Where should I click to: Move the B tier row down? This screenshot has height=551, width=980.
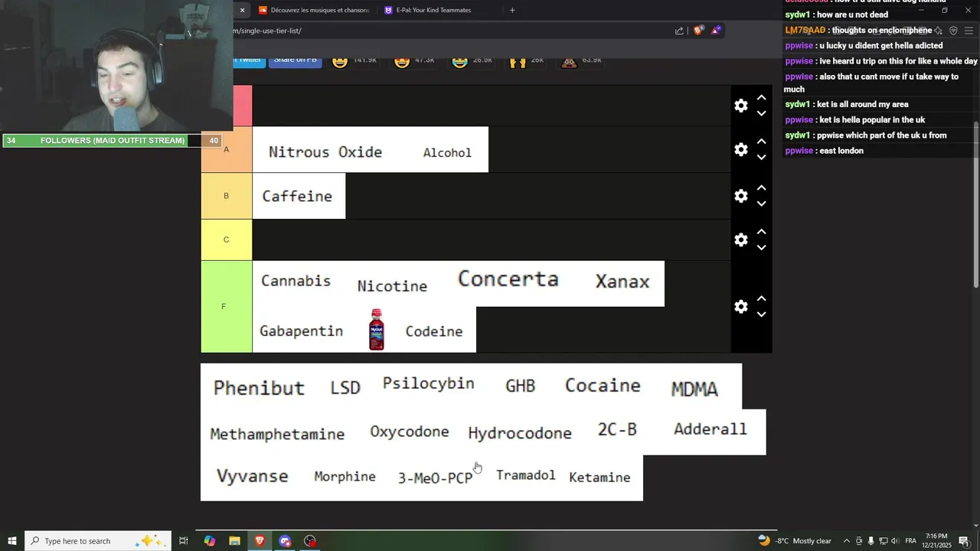[x=761, y=204]
